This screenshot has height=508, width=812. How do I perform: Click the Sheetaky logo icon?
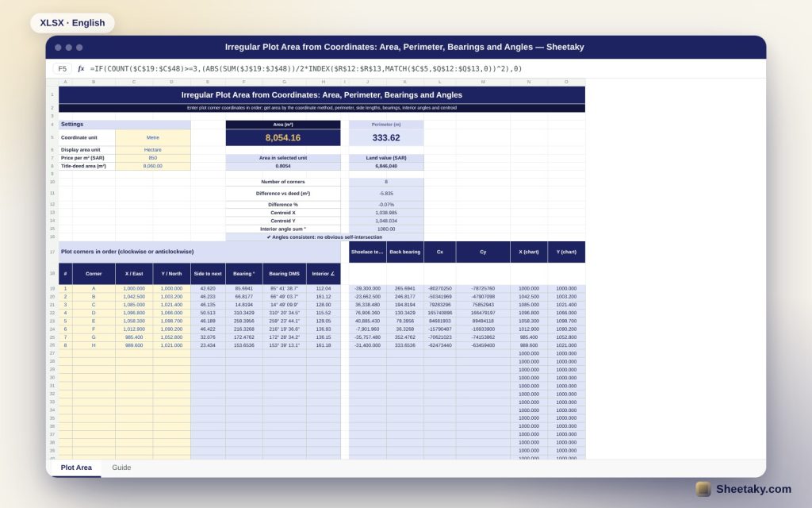[703, 489]
